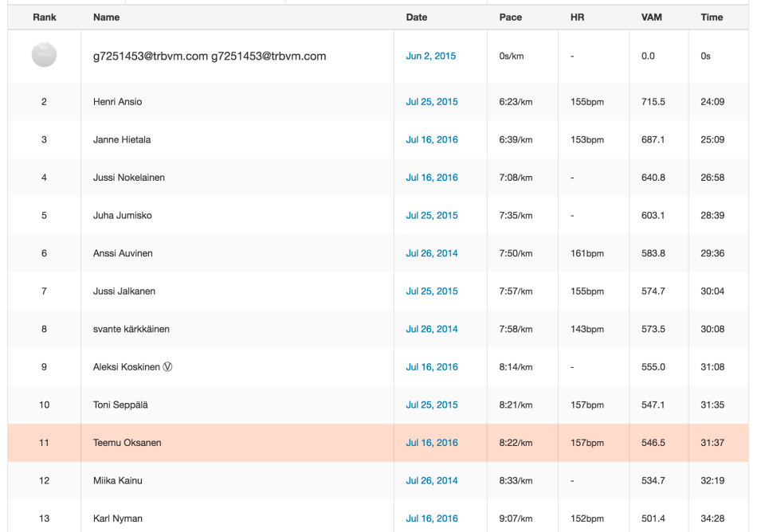Screen dimensions: 757x532
Task: Open Janne Hietala's Jul 16, 2016 activity
Action: pos(432,140)
